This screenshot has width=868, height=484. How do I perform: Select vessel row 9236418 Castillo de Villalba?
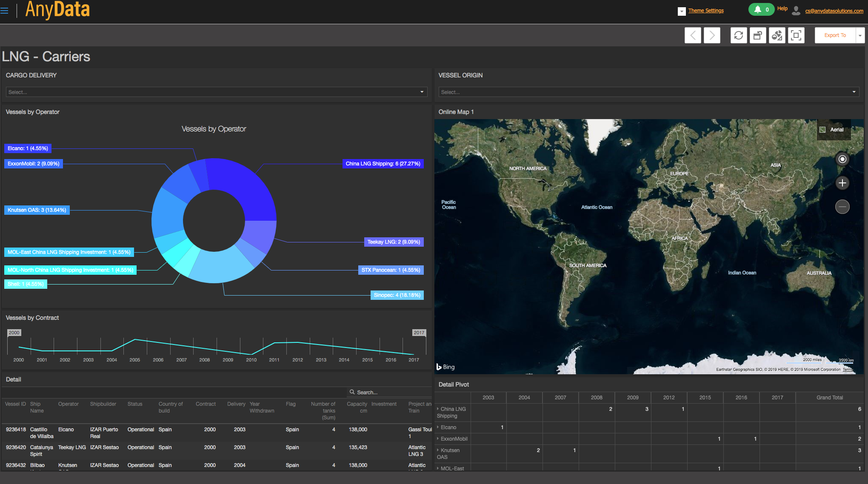tap(217, 433)
